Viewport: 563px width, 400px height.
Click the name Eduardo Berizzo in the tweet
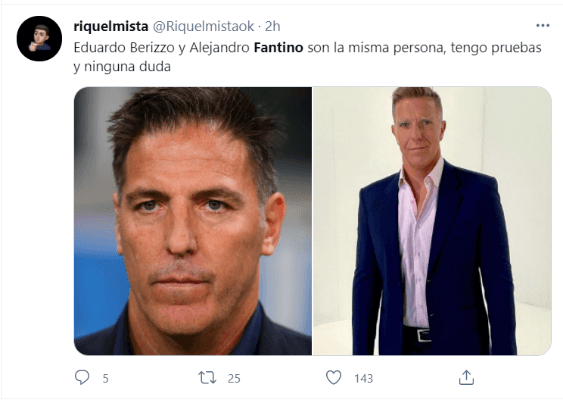124,48
